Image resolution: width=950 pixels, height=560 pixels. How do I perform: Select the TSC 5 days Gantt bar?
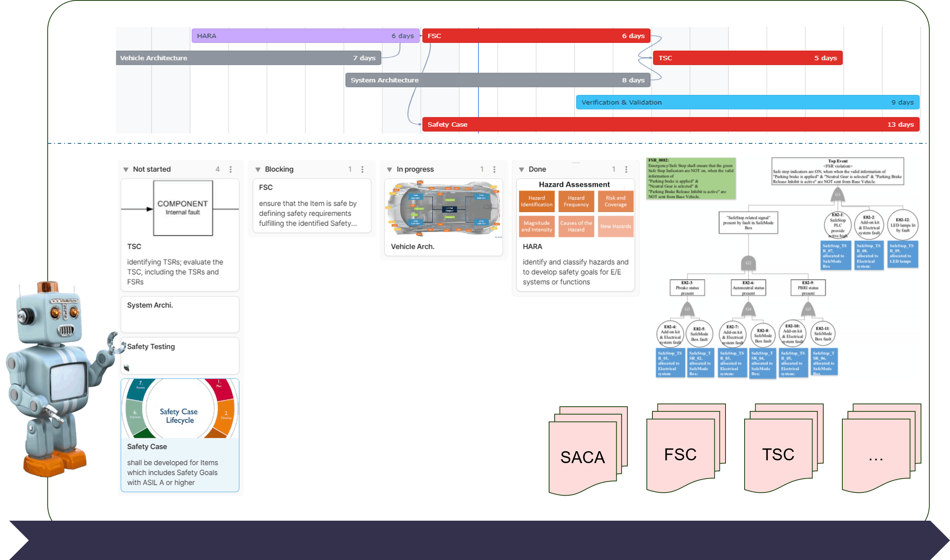point(748,58)
